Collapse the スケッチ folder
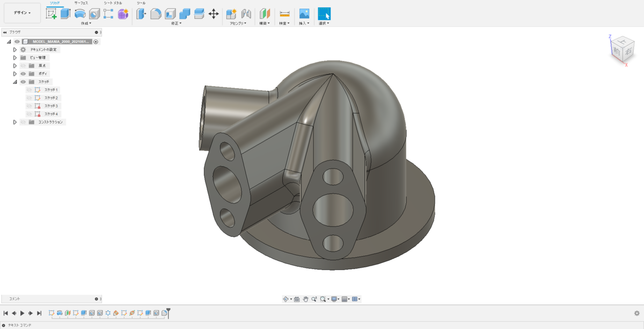This screenshot has width=644, height=329. pos(15,82)
